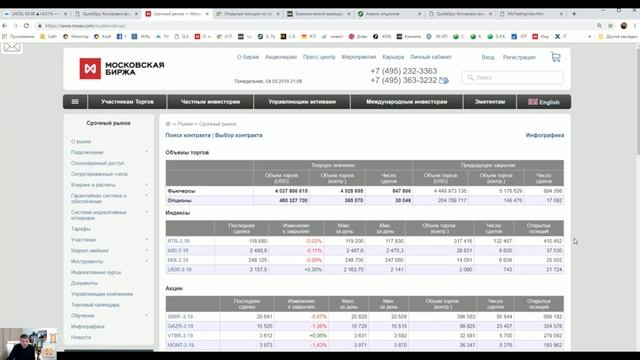Open the shopping cart icon
This screenshot has height=360, width=640.
tap(556, 57)
